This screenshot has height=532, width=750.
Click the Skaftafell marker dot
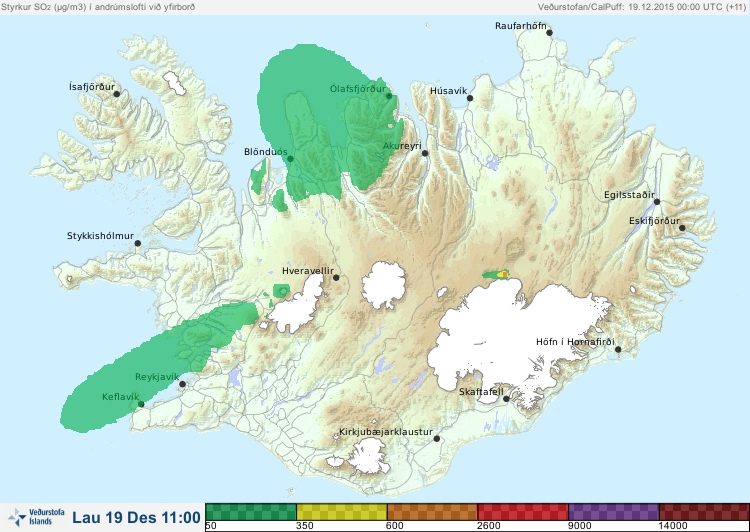pos(506,399)
